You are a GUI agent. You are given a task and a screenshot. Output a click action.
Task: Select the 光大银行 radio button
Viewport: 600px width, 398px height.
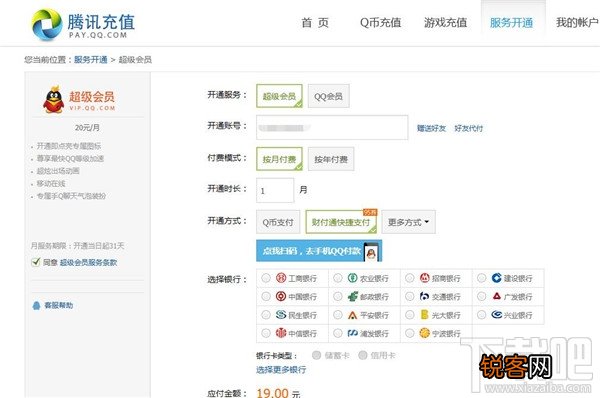(x=409, y=315)
